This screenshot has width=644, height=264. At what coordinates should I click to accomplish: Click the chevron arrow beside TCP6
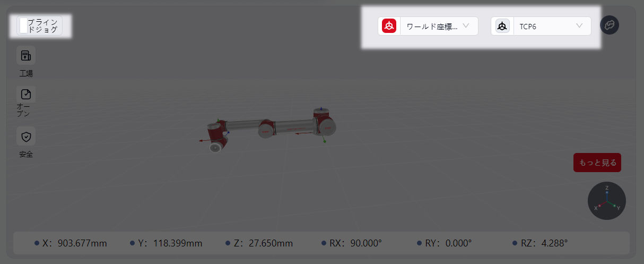[x=579, y=25]
